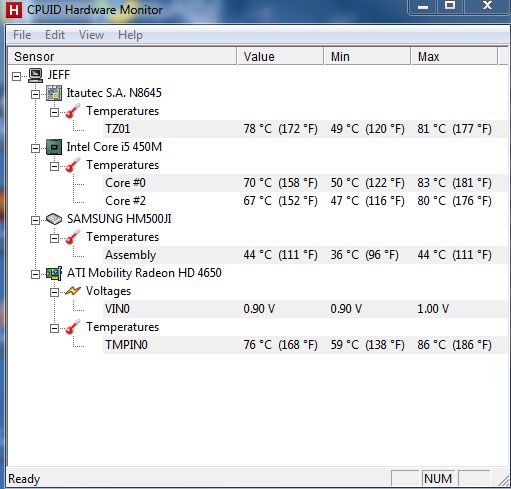Click the Min column header

367,56
